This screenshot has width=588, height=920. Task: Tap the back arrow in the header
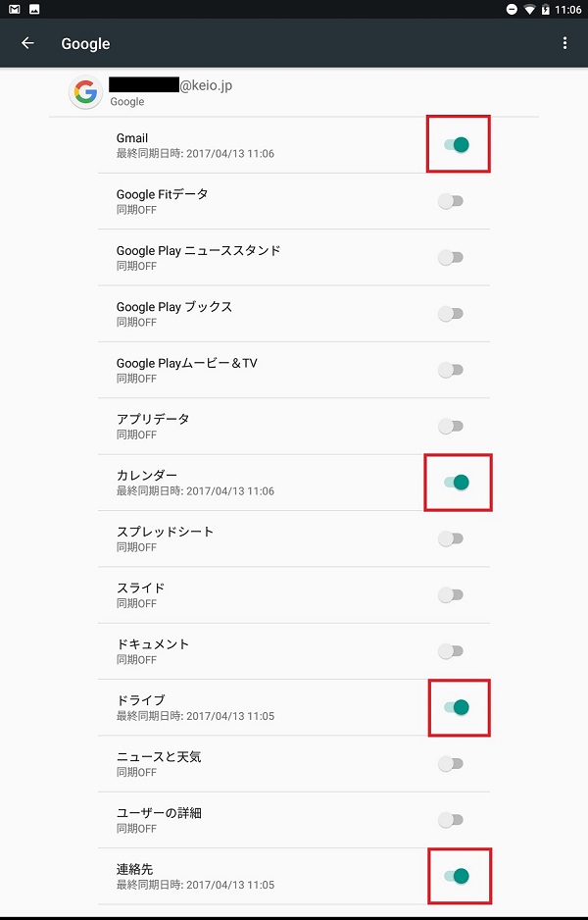point(27,43)
